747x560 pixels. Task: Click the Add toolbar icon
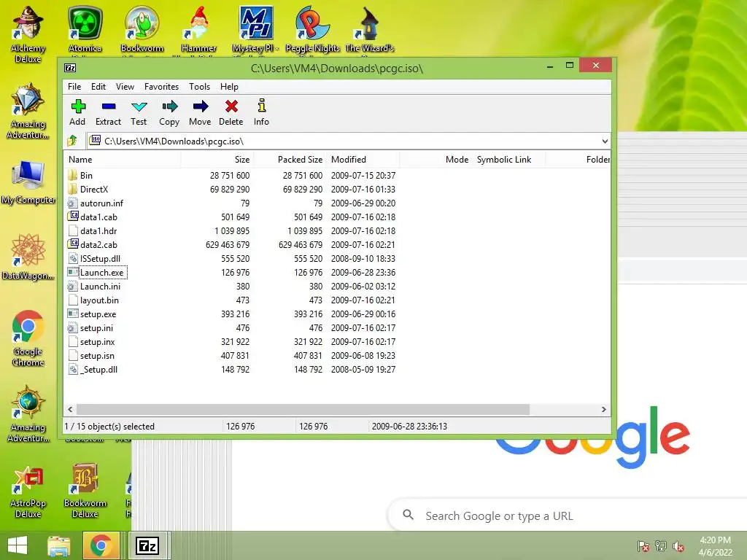[x=77, y=112]
